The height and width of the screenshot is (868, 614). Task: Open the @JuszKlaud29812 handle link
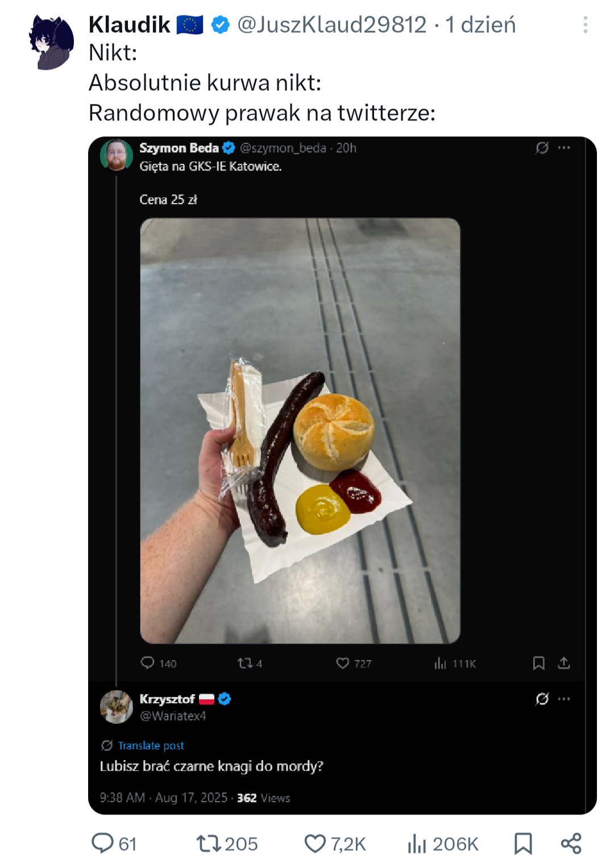click(x=331, y=24)
